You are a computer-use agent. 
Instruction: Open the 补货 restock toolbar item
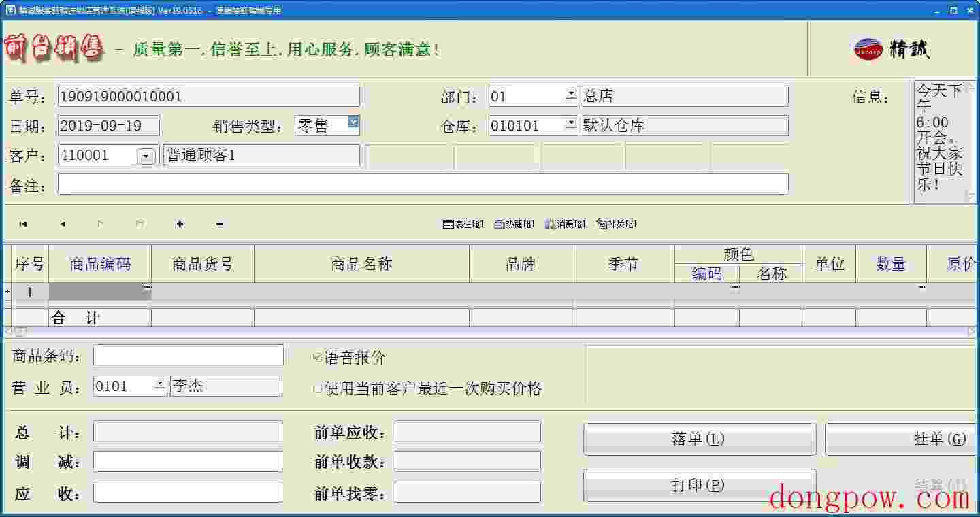[616, 224]
